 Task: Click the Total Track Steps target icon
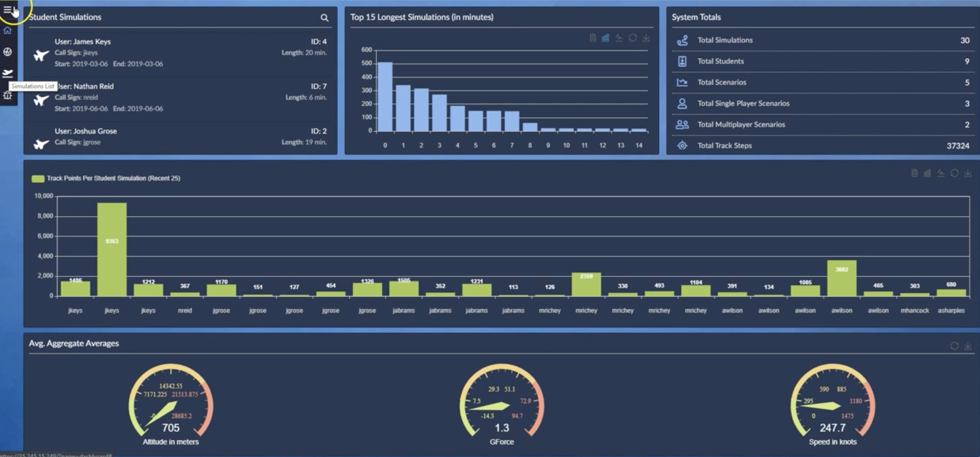click(x=682, y=146)
